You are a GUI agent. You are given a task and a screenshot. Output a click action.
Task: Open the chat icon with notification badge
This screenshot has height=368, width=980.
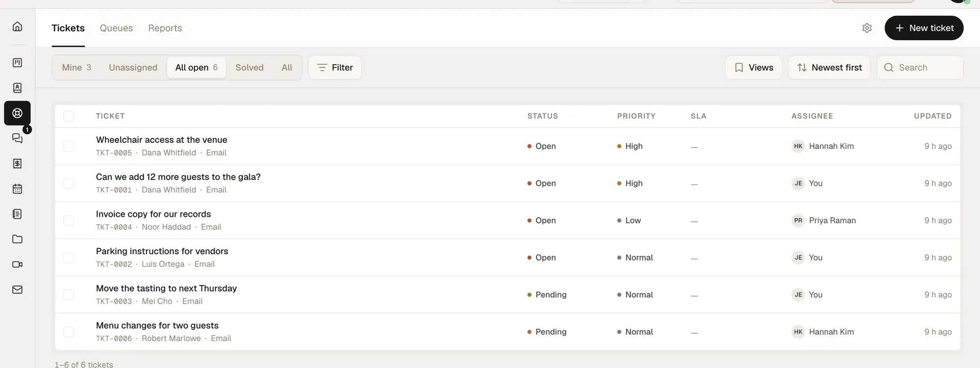click(17, 138)
